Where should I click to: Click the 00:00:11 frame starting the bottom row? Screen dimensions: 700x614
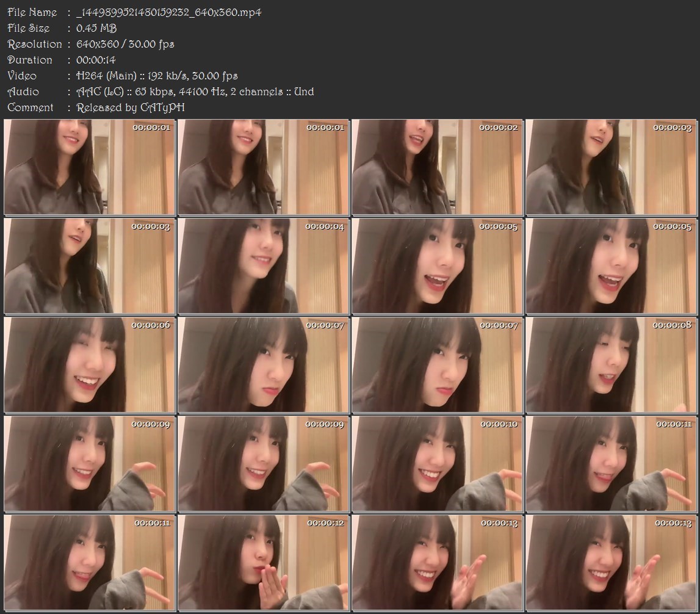click(x=89, y=562)
